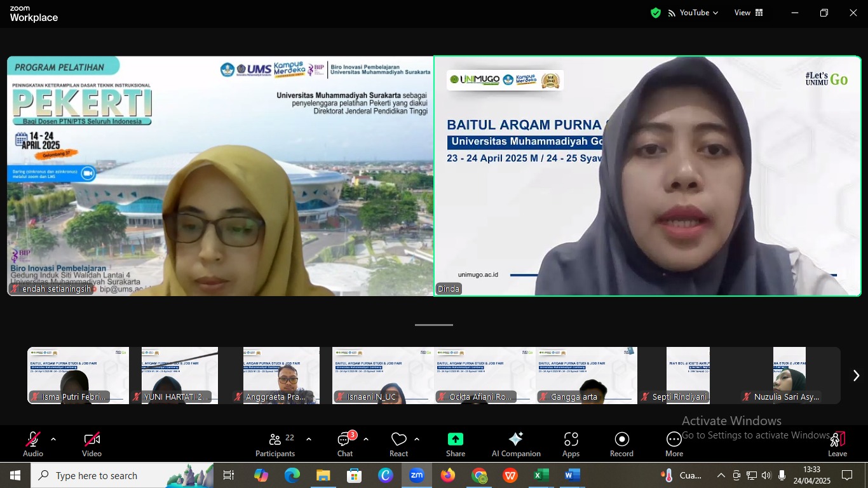
Task: Select Ockta Afiani Ro thumbnail
Action: pyautogui.click(x=485, y=376)
